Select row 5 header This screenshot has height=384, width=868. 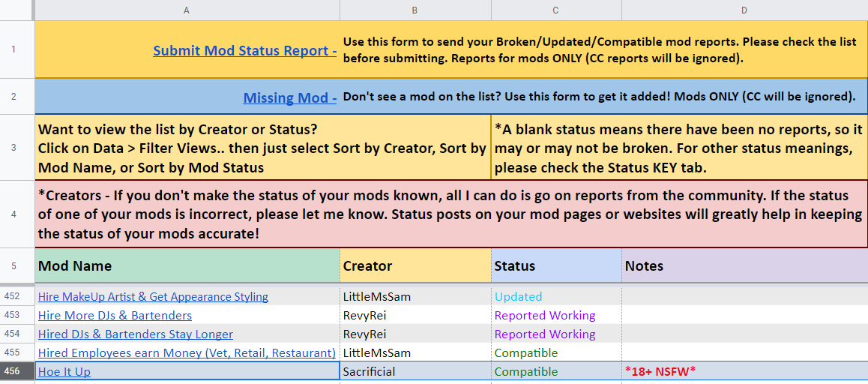(16, 265)
